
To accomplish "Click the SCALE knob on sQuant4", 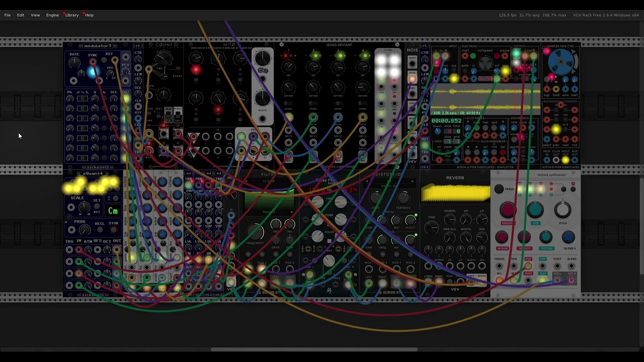I will (x=85, y=207).
